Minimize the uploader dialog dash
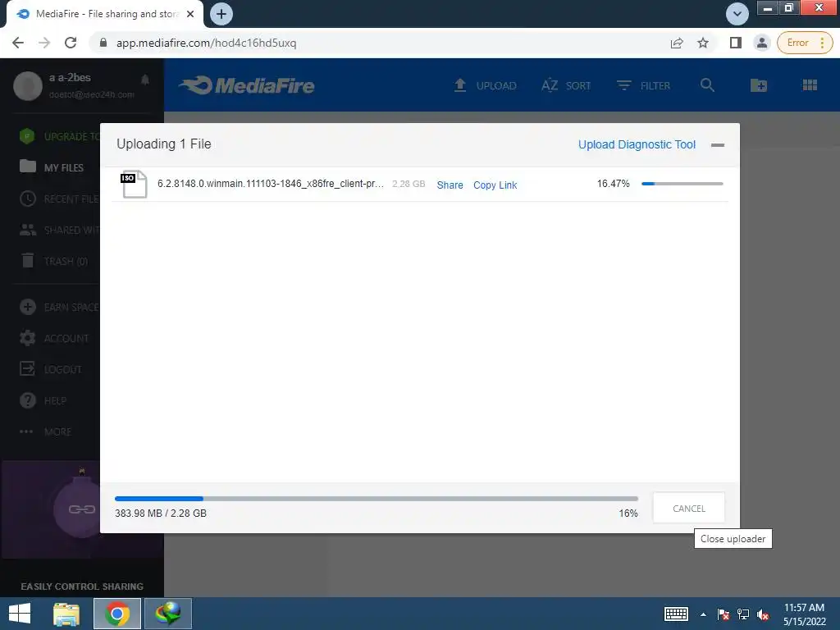 pyautogui.click(x=717, y=145)
